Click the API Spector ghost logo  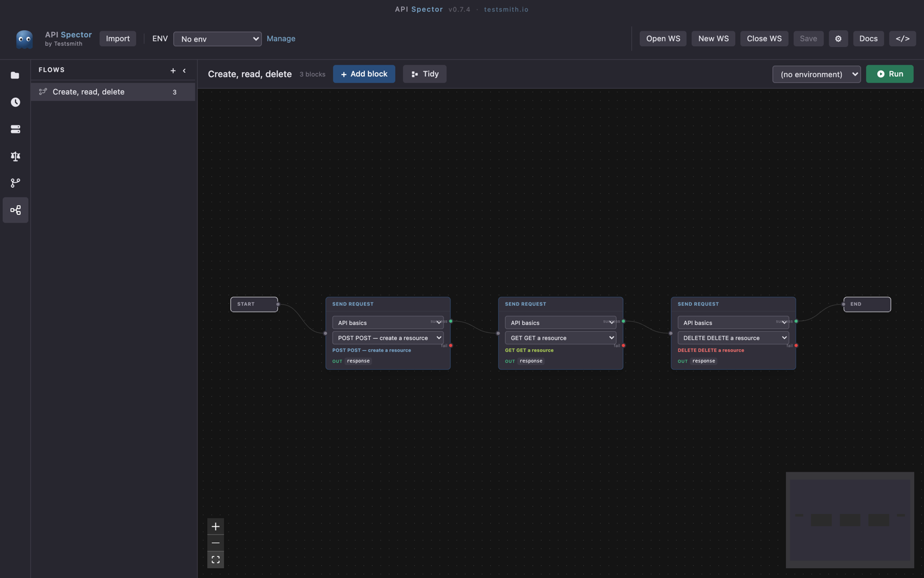(x=24, y=39)
